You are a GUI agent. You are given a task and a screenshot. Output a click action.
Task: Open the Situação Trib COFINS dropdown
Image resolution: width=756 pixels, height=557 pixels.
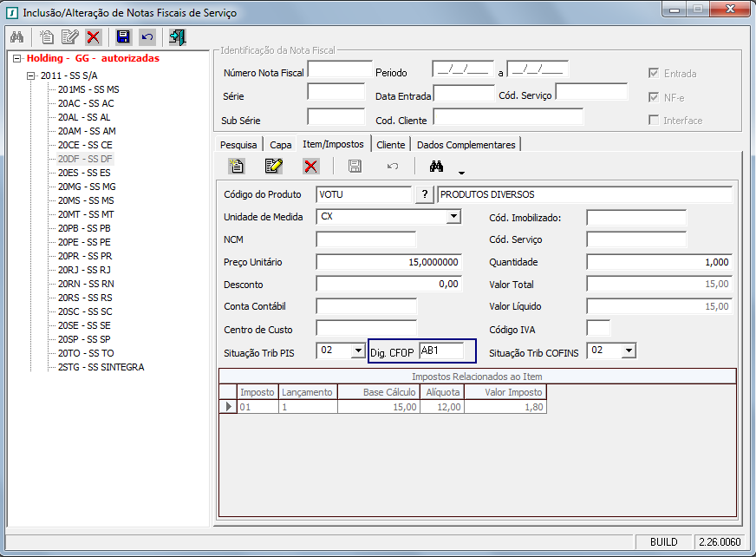point(629,351)
